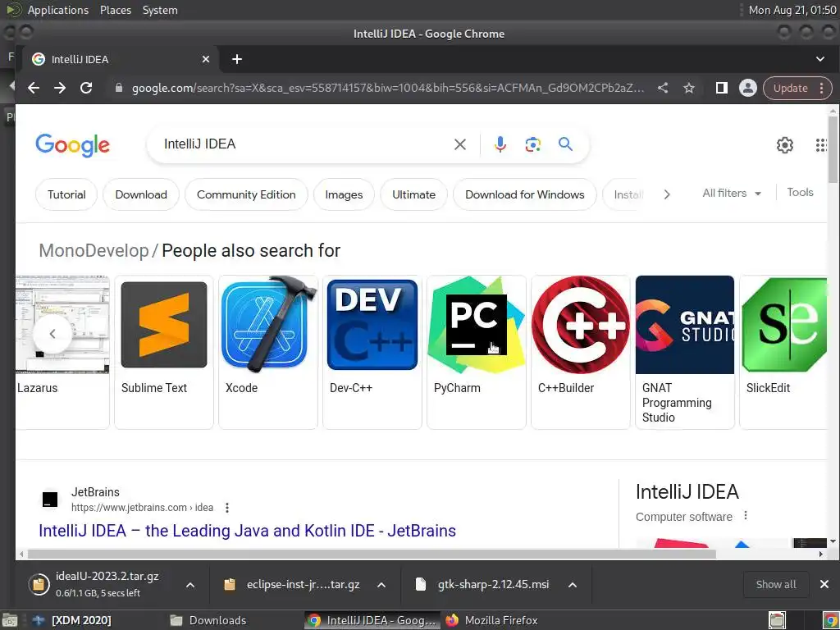Open Chrome side panel
This screenshot has height=630, width=840.
[722, 88]
